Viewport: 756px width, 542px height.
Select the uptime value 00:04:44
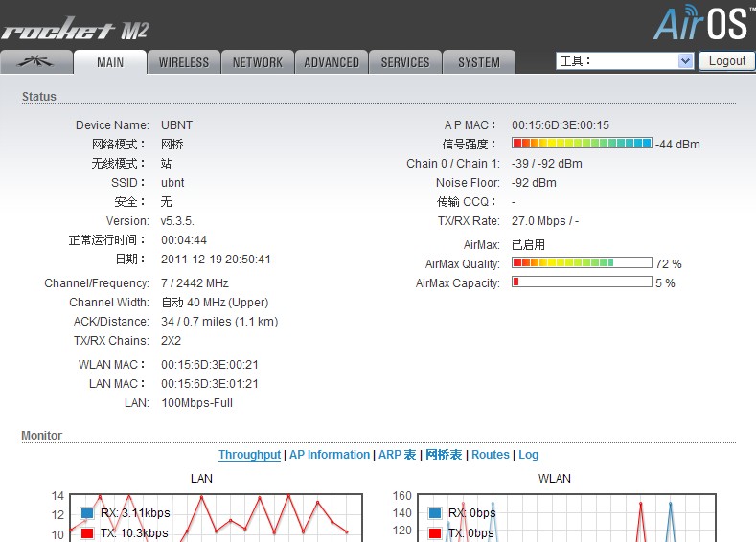point(184,240)
